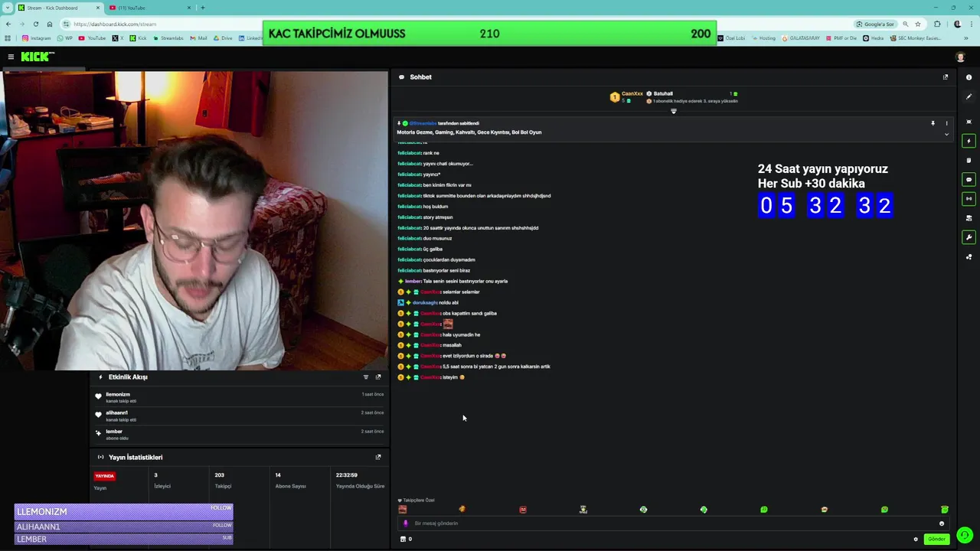Viewport: 980px width, 551px height.
Task: Click the Takipçi count statistic
Action: click(223, 481)
